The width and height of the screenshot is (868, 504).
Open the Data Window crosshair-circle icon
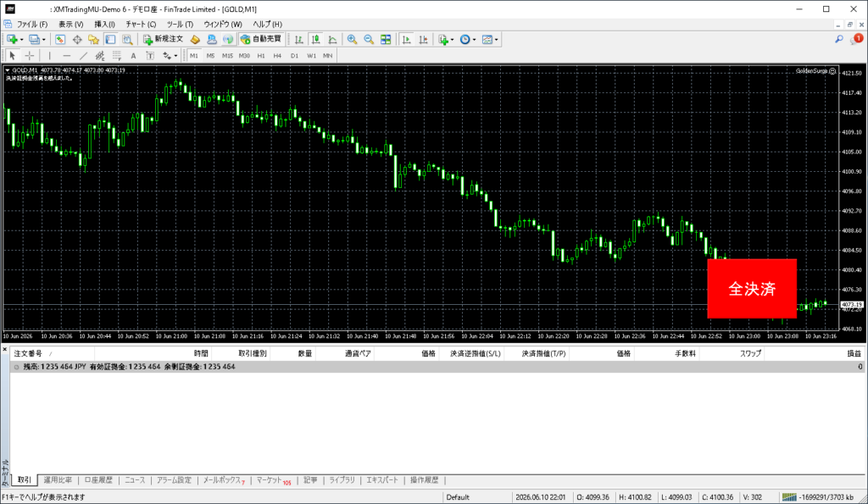(x=77, y=39)
